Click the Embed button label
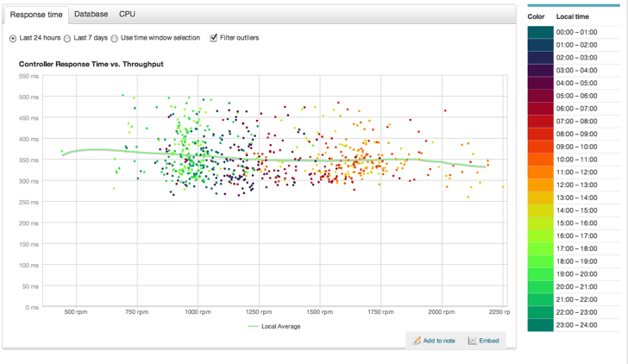 [488, 341]
